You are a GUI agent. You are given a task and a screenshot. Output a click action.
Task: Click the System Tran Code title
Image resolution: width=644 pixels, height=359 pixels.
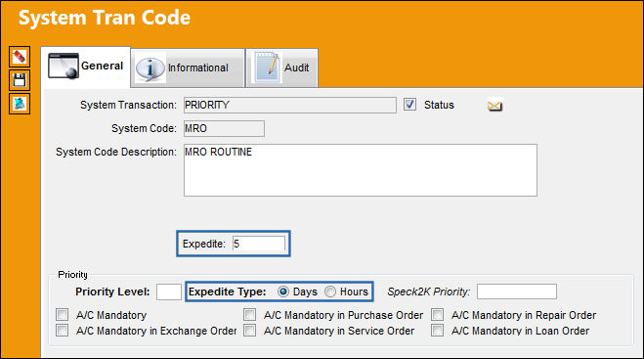pos(105,18)
